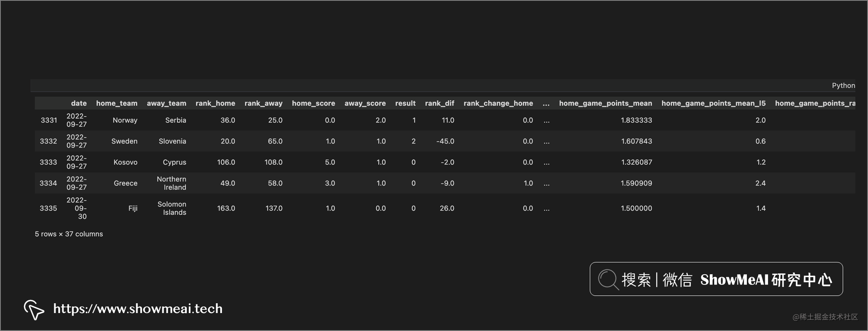The width and height of the screenshot is (868, 331).
Task: Select the home_game_points_mean_l5 column header
Action: (713, 103)
